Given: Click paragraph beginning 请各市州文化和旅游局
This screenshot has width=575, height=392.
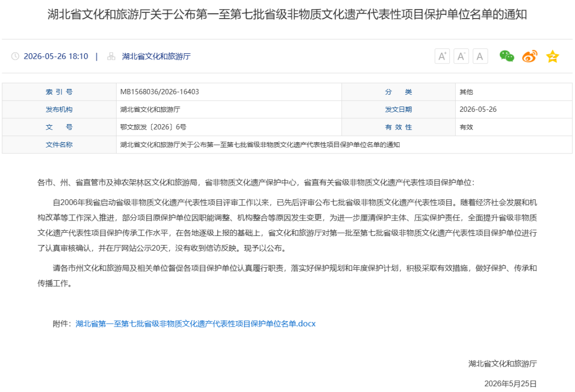Looking at the screenshot, I should pos(287,275).
